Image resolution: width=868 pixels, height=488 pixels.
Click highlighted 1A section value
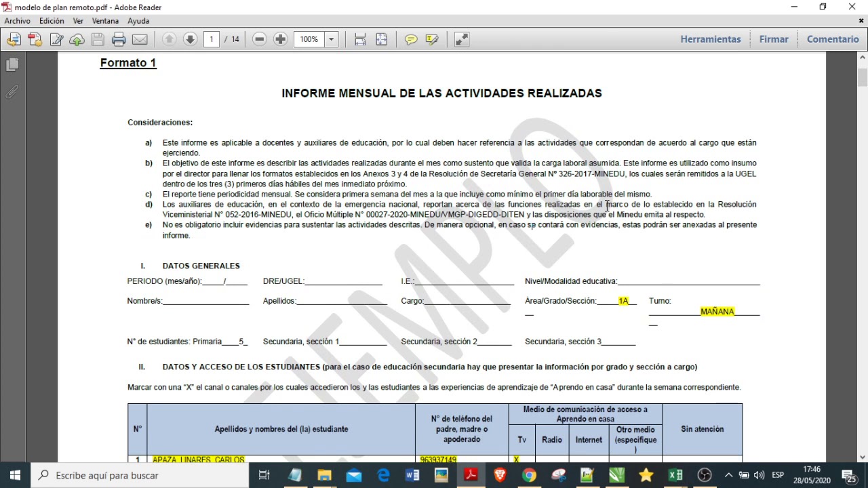pyautogui.click(x=623, y=301)
